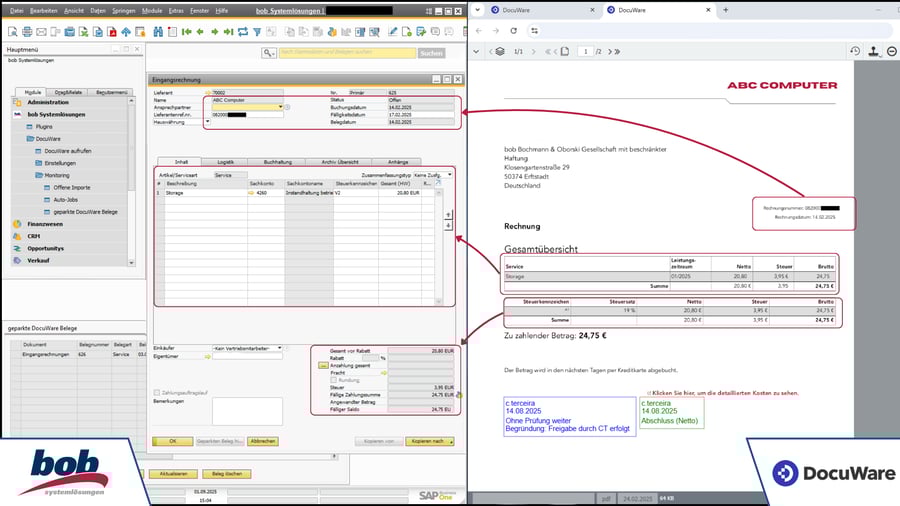Click orange link arrow next to Sachkonto 4260
This screenshot has width=900, height=506.
(251, 193)
